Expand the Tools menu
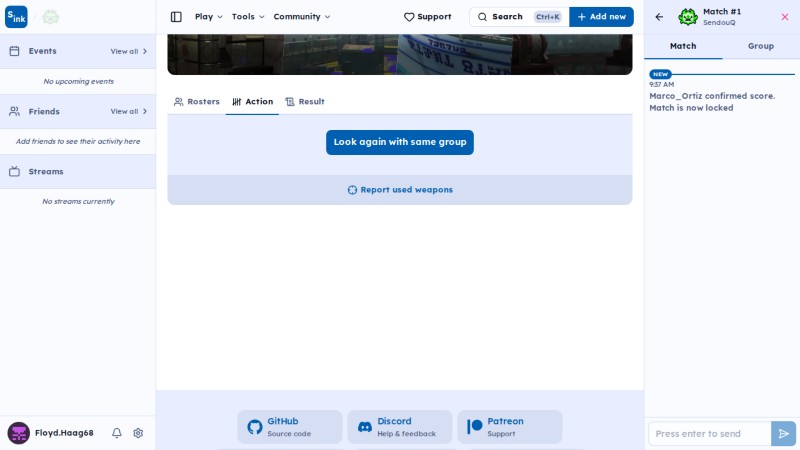Viewport: 800px width, 450px height. coord(248,17)
